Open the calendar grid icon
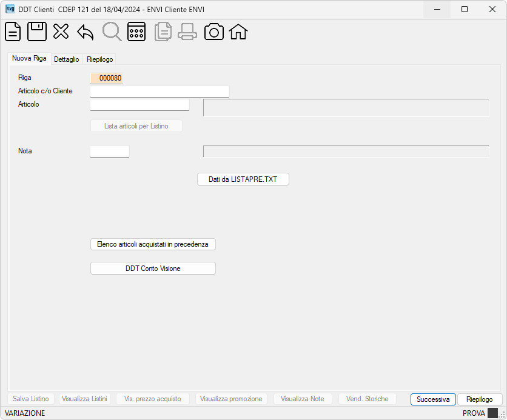507x420 pixels. pyautogui.click(x=136, y=32)
